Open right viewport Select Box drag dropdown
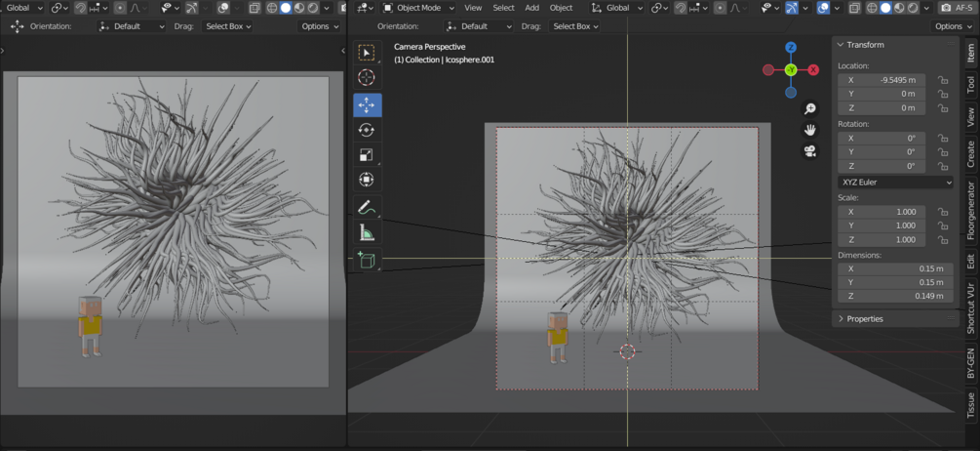This screenshot has height=451, width=980. (575, 26)
